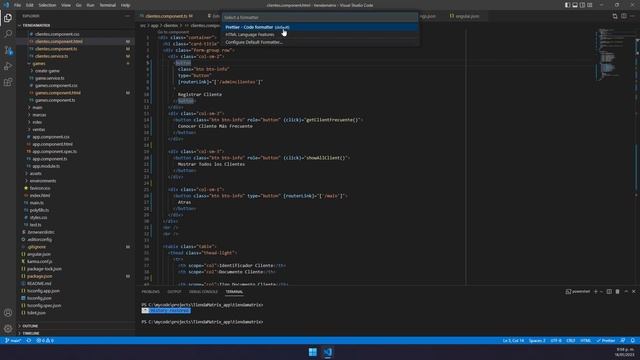This screenshot has height=360, width=640.
Task: Click the open changes icon in editor toolbar
Action: pos(615,16)
